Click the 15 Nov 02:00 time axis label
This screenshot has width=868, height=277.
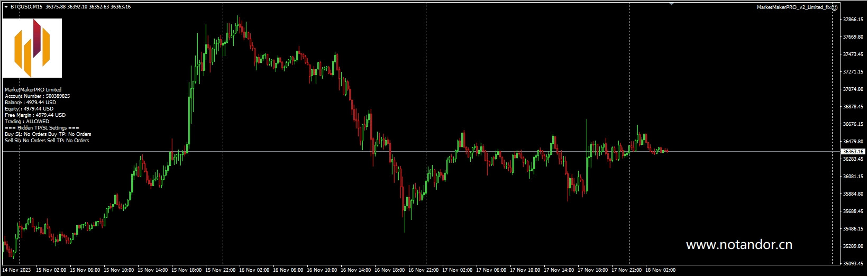[x=51, y=270]
